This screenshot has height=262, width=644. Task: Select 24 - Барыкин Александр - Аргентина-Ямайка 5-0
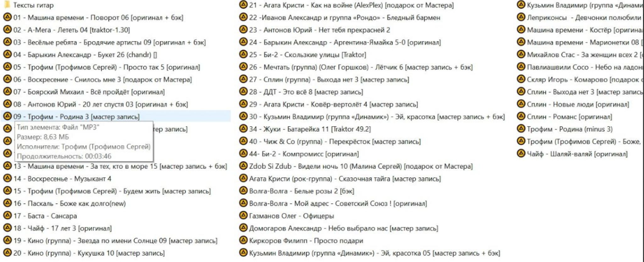click(x=345, y=42)
